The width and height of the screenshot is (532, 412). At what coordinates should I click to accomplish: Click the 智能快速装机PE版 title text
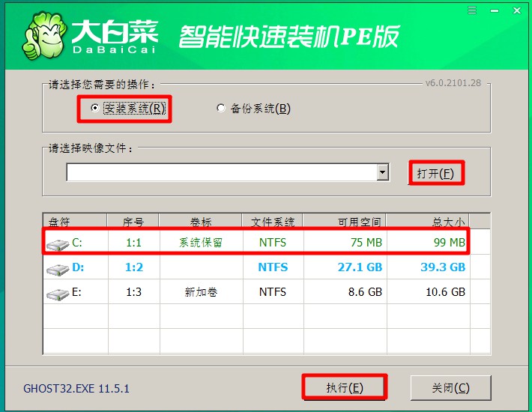[x=289, y=36]
